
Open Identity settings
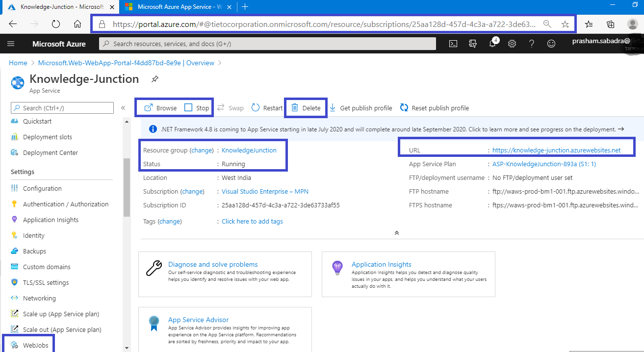point(34,235)
